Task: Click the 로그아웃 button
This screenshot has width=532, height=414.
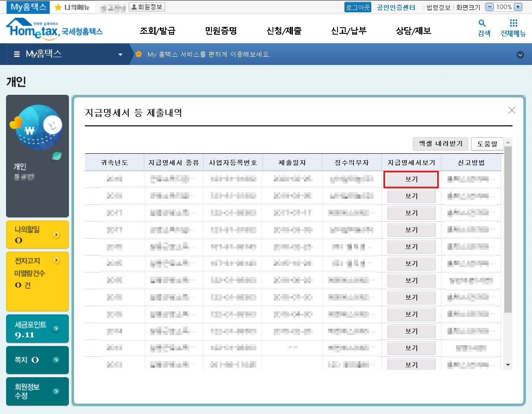Action: click(x=357, y=7)
